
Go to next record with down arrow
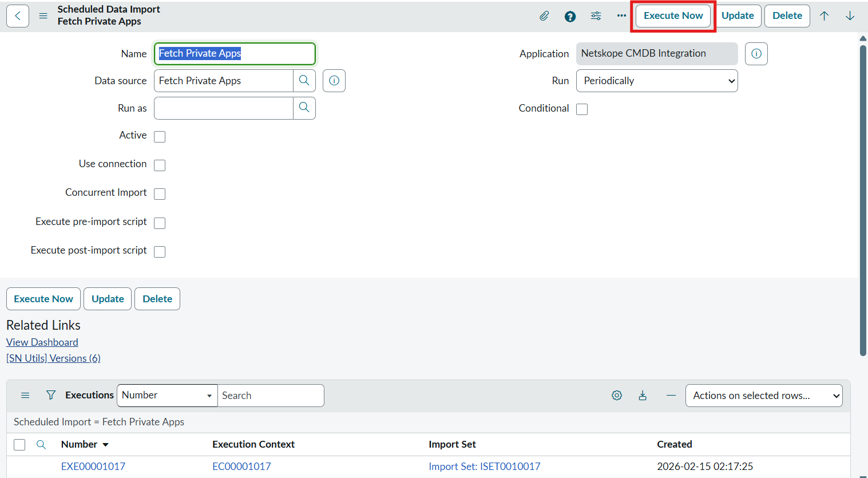click(850, 16)
